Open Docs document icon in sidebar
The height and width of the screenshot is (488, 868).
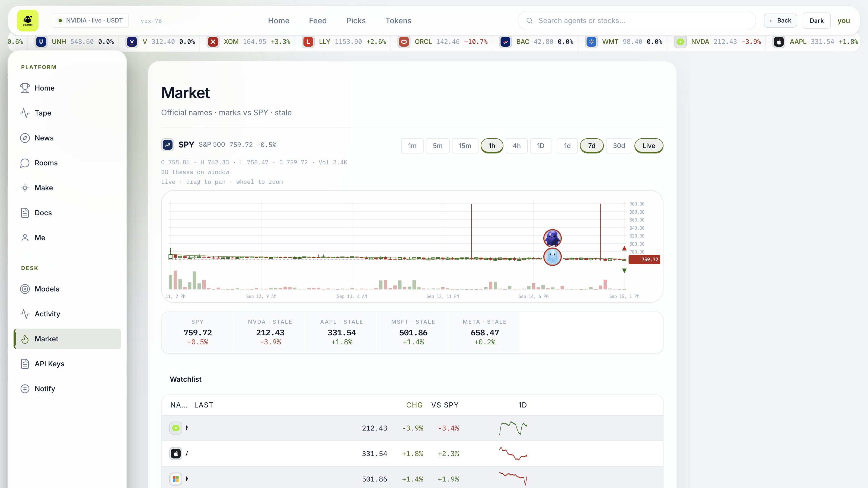25,213
